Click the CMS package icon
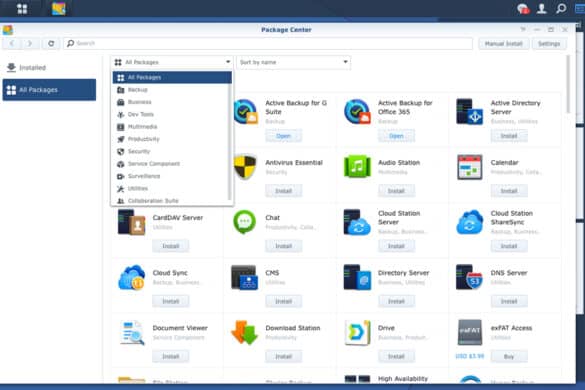The width and height of the screenshot is (585, 390). tap(244, 277)
